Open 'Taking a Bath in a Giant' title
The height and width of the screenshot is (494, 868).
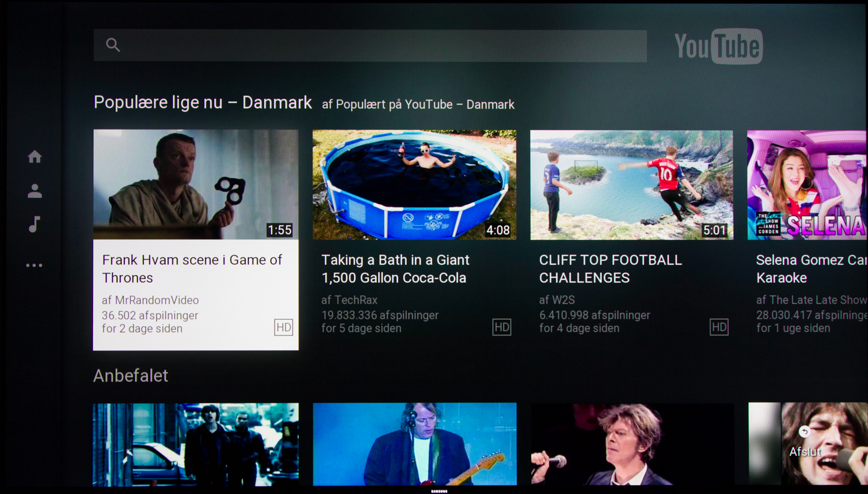tap(395, 268)
